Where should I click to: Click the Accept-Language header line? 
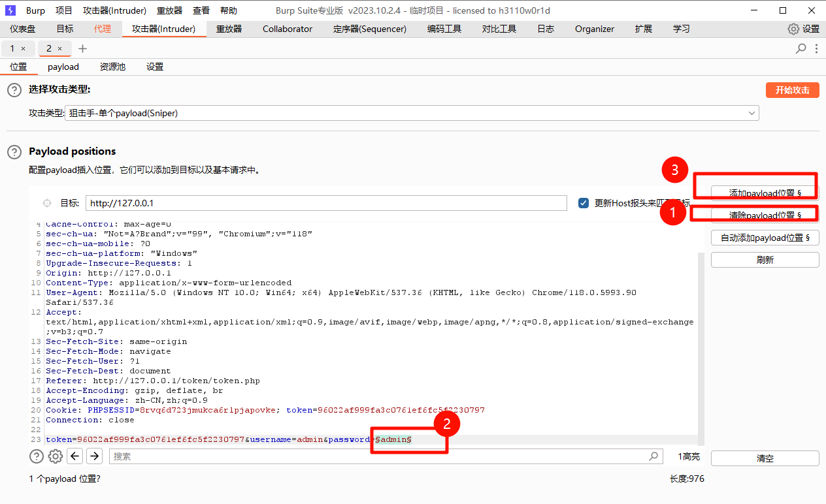point(127,400)
